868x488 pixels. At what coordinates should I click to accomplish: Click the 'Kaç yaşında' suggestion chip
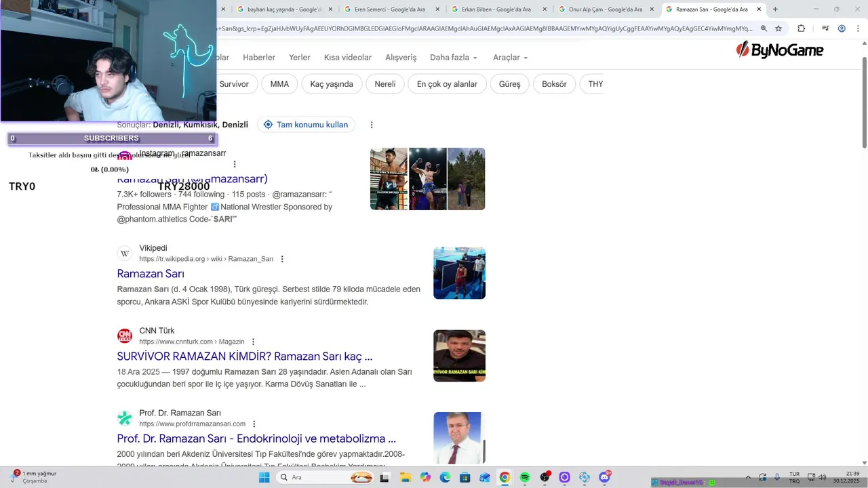click(332, 84)
